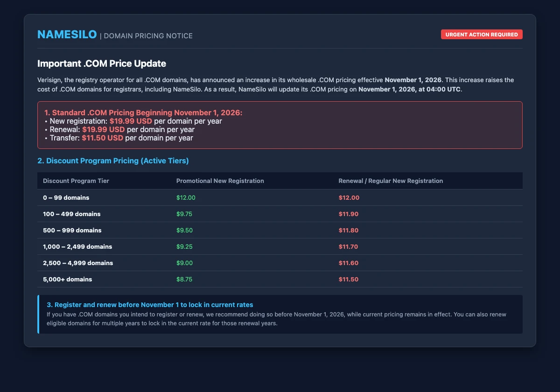Click the bold 'November 1, 2026, at 04:00 UTC' text

pos(410,90)
